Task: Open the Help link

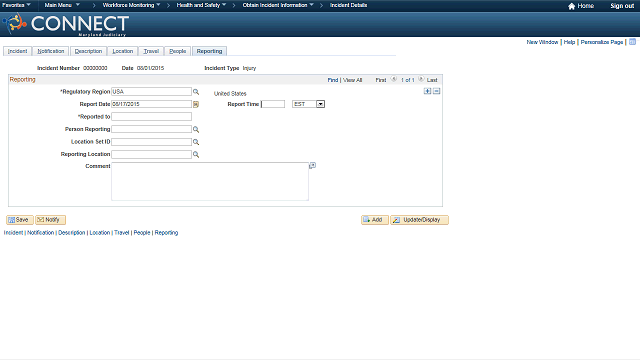Action: point(569,42)
